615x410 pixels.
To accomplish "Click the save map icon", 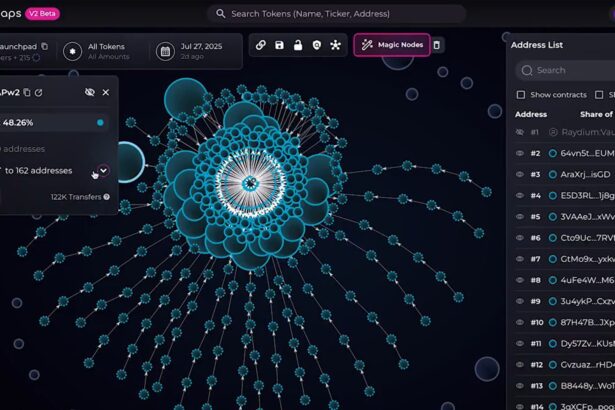I will click(279, 45).
